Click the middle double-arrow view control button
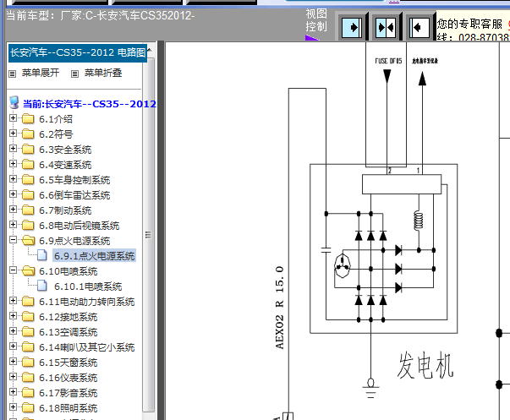 coord(385,27)
